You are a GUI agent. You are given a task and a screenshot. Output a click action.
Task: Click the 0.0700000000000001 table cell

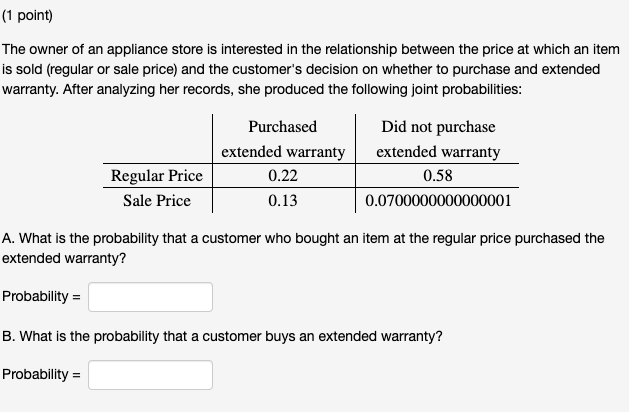click(x=438, y=200)
